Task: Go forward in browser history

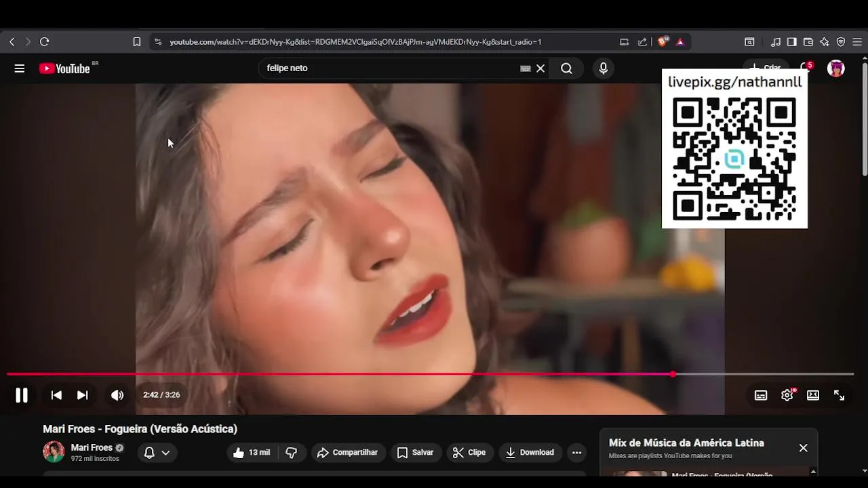Action: (28, 42)
